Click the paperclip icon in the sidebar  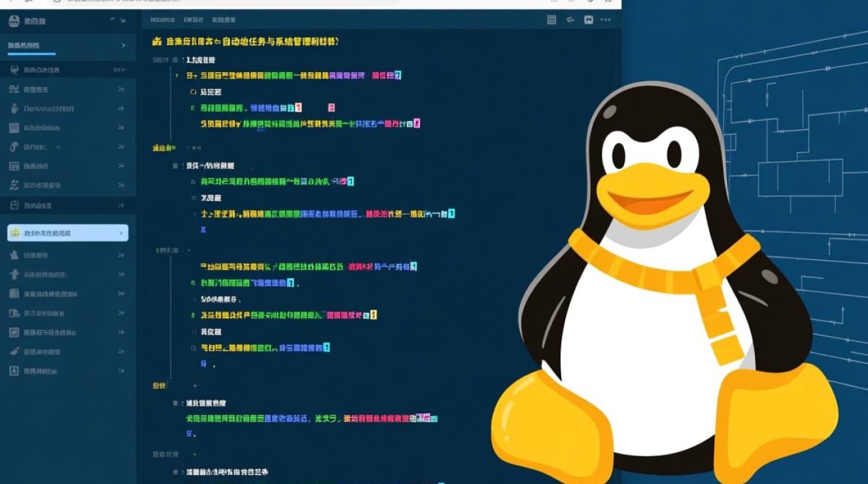[14, 147]
